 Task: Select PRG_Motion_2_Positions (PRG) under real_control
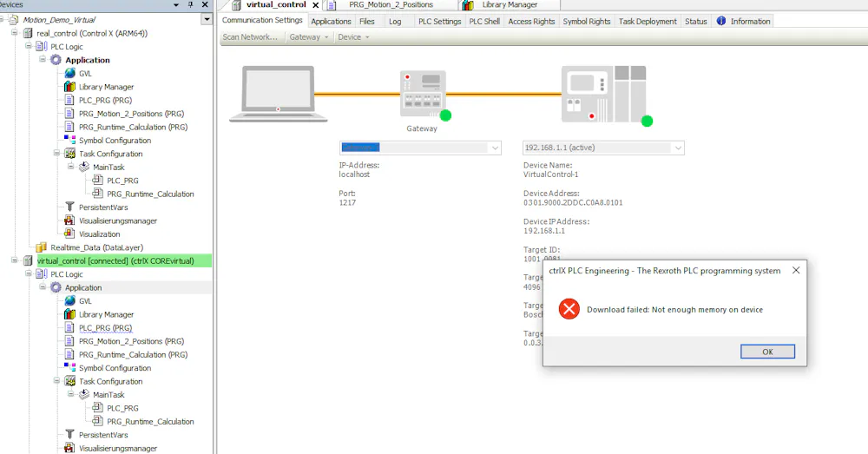131,114
